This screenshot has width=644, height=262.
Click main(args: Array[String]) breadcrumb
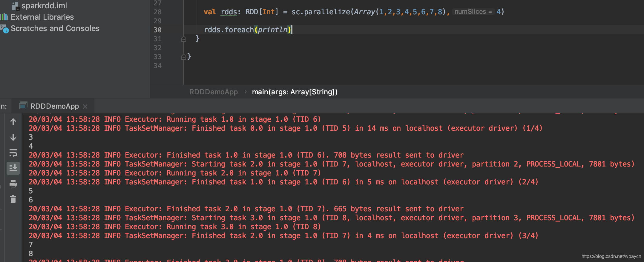[295, 92]
